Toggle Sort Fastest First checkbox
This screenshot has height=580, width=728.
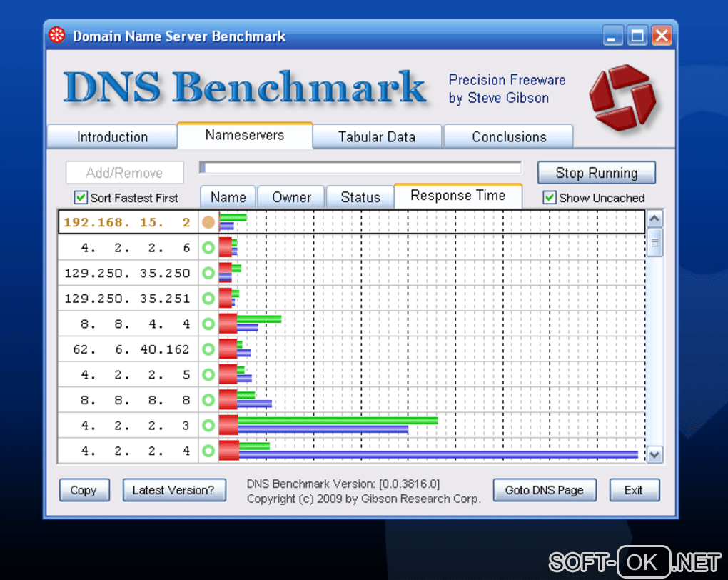pos(81,198)
